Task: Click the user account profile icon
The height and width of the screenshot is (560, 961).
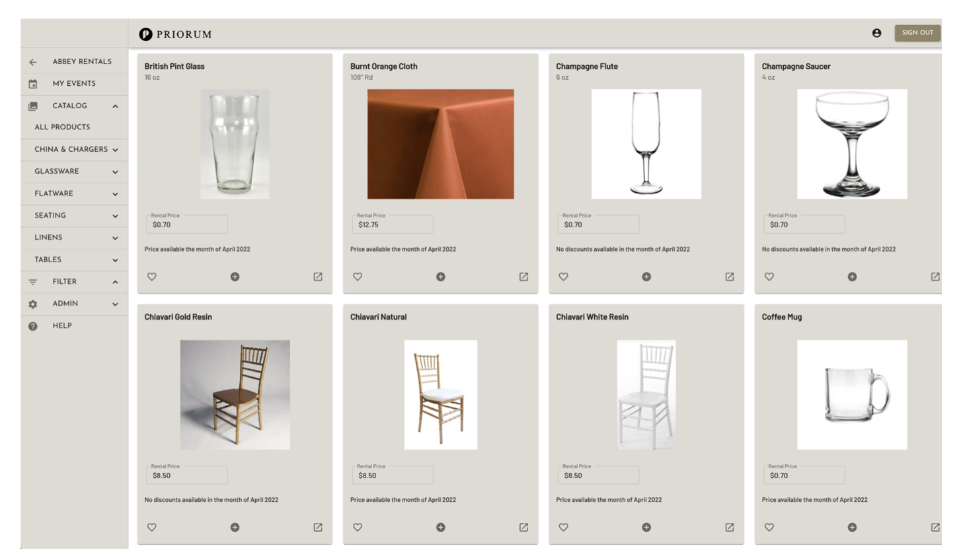Action: 876,33
